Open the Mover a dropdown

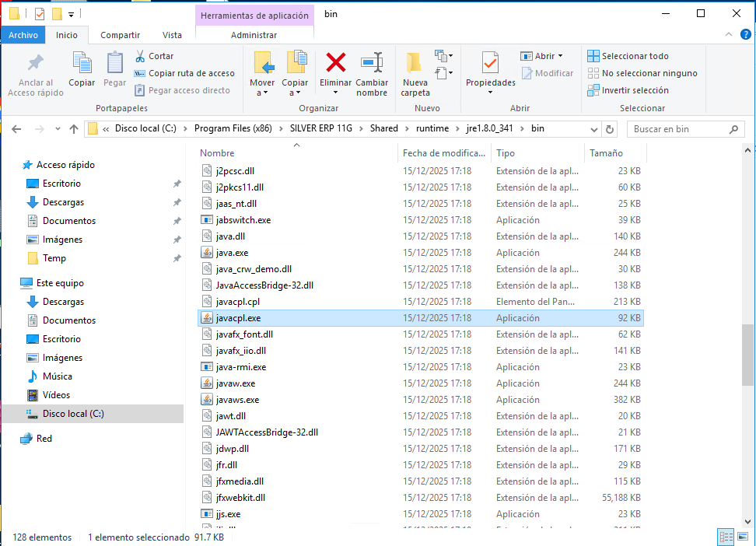262,75
